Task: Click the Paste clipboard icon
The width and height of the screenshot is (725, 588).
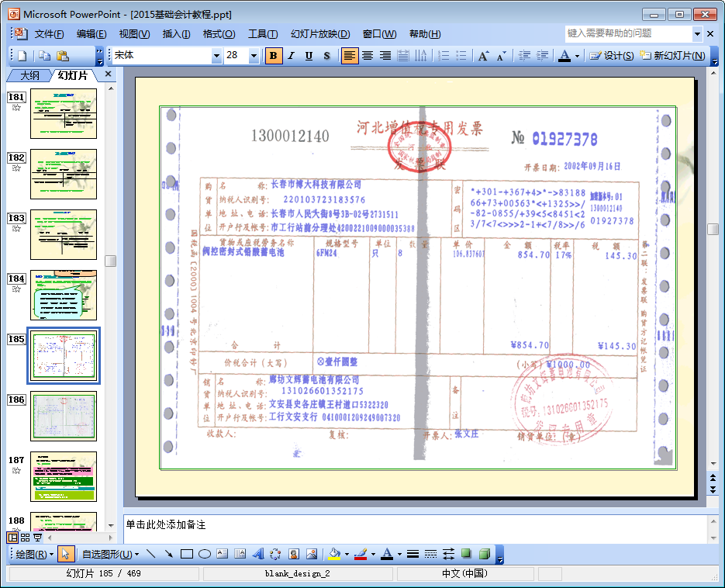Action: pos(63,56)
